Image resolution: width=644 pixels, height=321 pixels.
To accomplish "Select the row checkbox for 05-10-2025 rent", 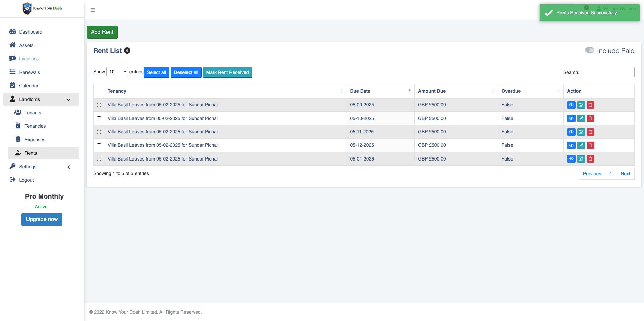I will (99, 118).
